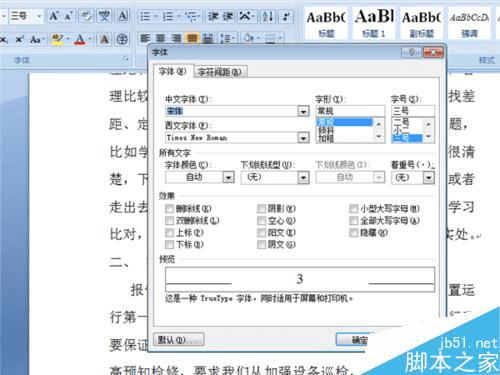Enable the 双删除线 (double strikethrough) checkbox
500x375 pixels.
[169, 221]
